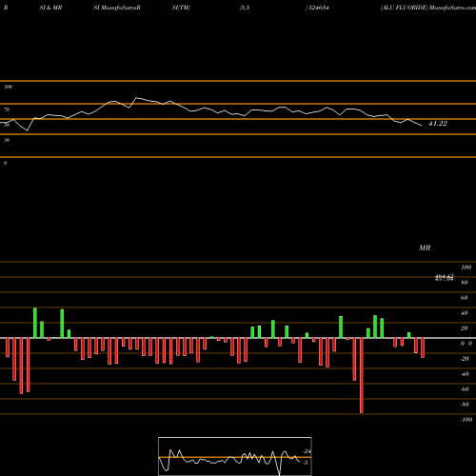Viewport: 476px width, 476px height.
Task: Click the '(5,5' parameter text in header
Action: coord(245,8)
